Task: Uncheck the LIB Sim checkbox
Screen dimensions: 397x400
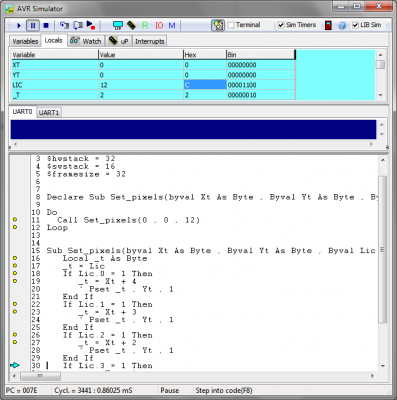Action: (355, 25)
